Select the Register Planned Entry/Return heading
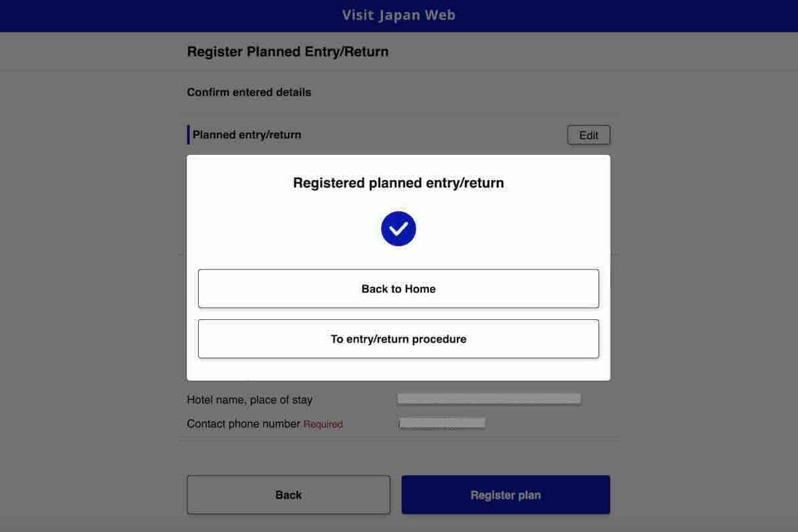This screenshot has width=798, height=532. tap(288, 52)
